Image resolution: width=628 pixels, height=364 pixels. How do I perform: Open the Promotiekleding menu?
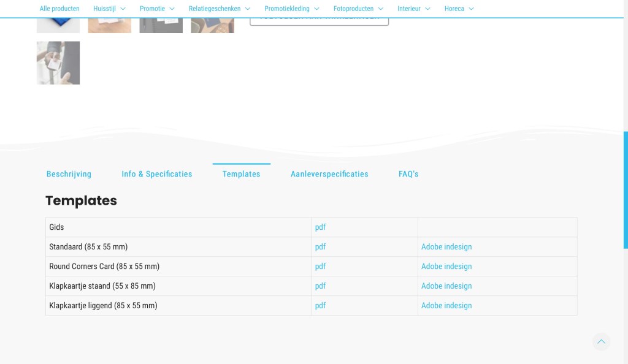[x=291, y=9]
